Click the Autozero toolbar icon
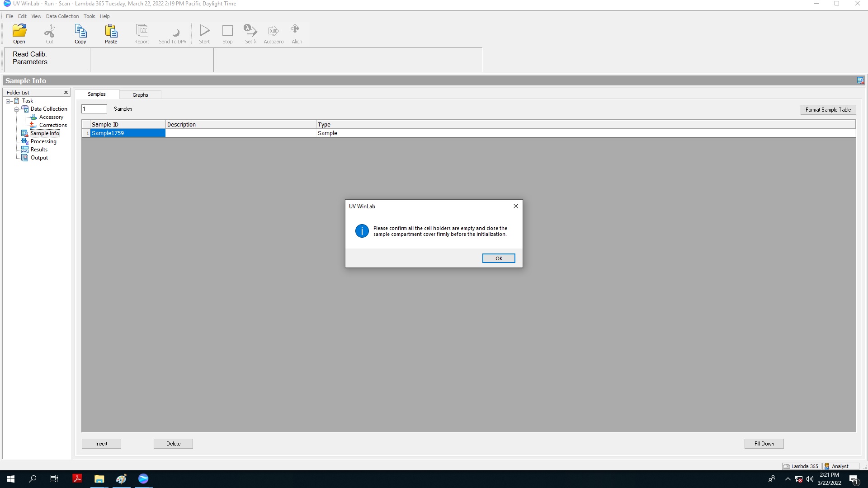The width and height of the screenshot is (868, 488). point(274,34)
